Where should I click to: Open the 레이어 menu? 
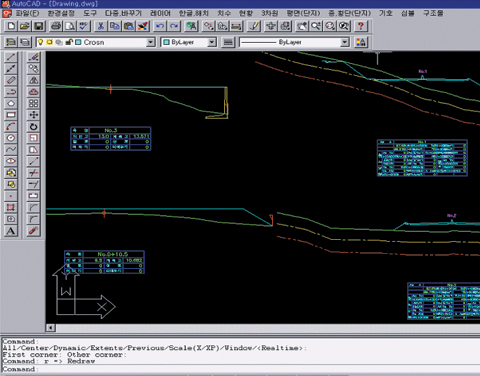click(160, 13)
